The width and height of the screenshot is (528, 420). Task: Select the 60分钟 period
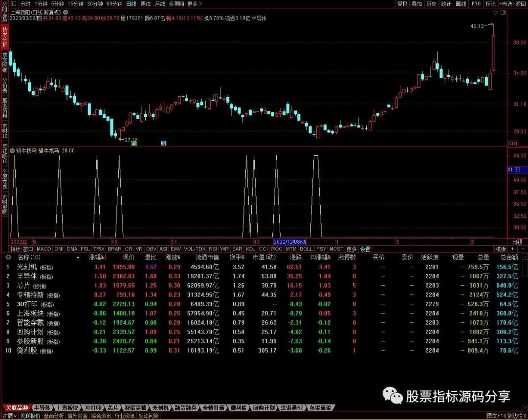[114, 4]
